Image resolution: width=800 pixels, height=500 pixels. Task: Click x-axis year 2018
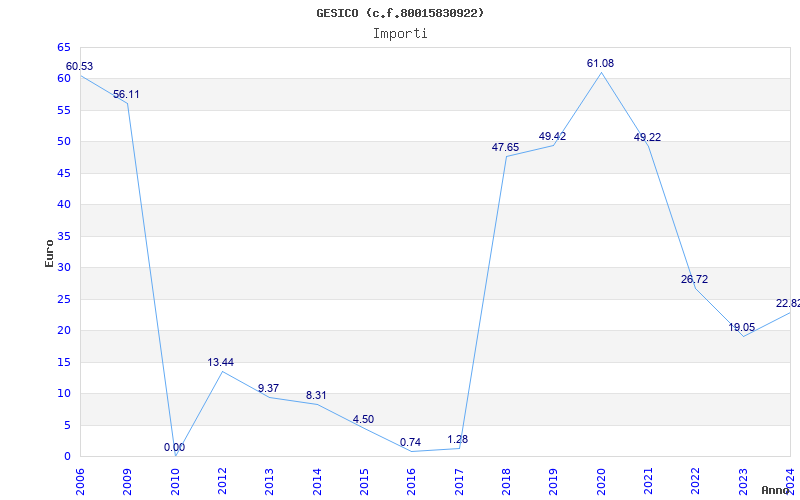[506, 481]
